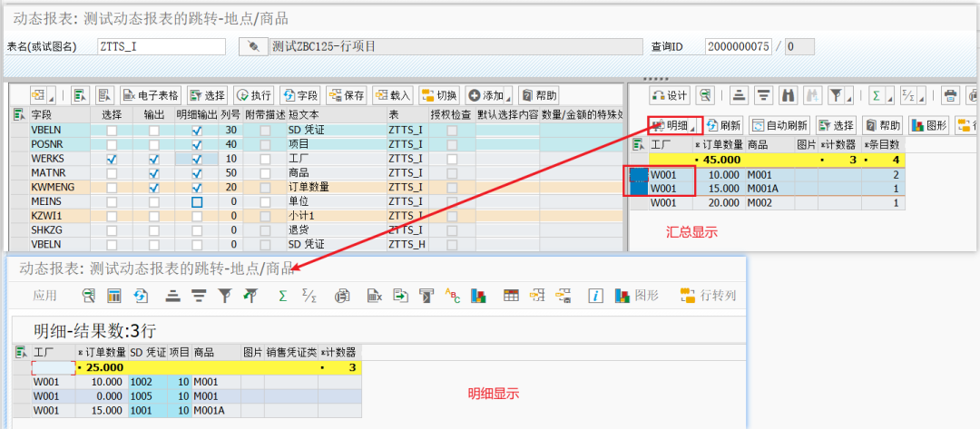Click the spreadsheet export icon in the detail window

374,296
